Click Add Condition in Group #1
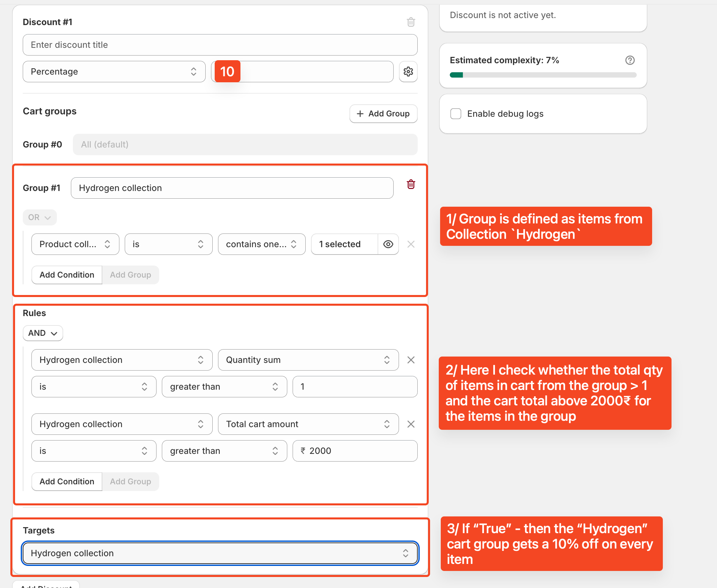Image resolution: width=717 pixels, height=588 pixels. click(x=67, y=275)
